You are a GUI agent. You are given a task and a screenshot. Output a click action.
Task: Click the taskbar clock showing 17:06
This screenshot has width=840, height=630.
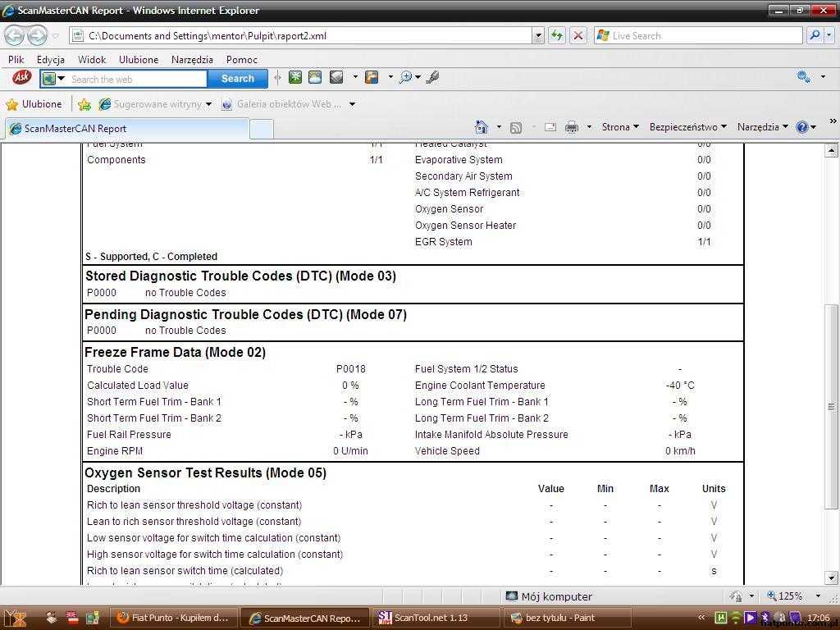tap(819, 618)
